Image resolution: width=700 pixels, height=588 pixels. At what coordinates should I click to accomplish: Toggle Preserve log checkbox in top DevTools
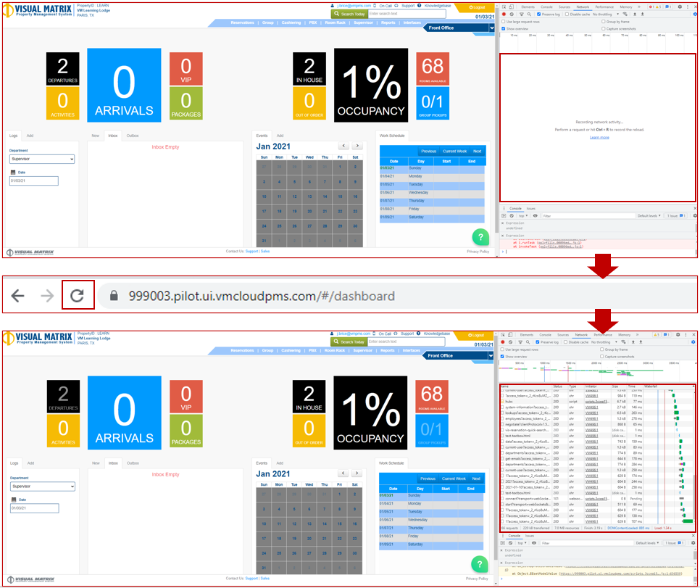click(x=538, y=15)
